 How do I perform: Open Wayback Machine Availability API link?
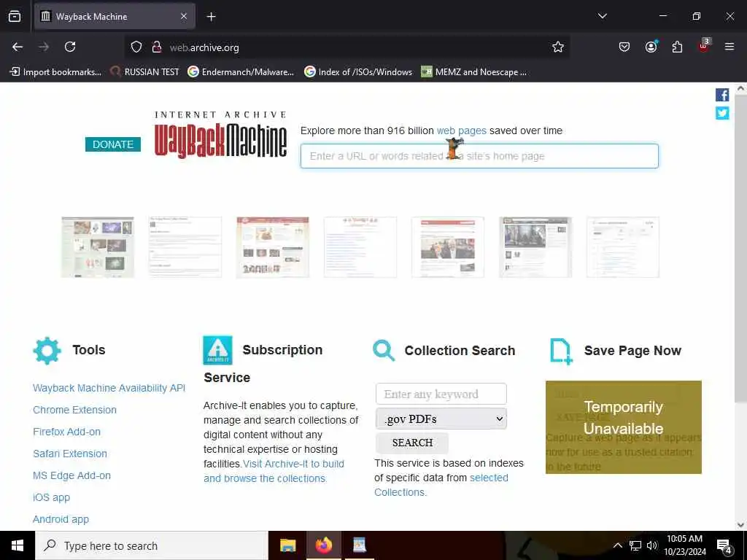tap(109, 388)
